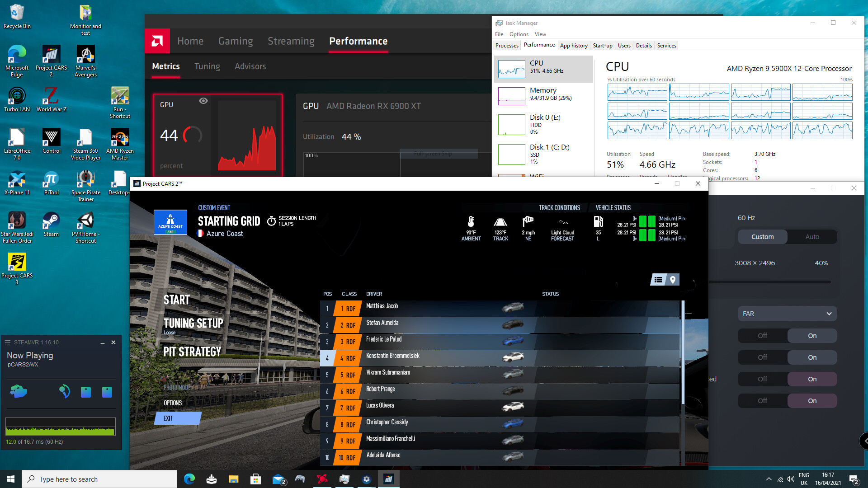Image resolution: width=868 pixels, height=488 pixels.
Task: Open TUNING SETUP in Project CARS 2
Action: coord(193,324)
